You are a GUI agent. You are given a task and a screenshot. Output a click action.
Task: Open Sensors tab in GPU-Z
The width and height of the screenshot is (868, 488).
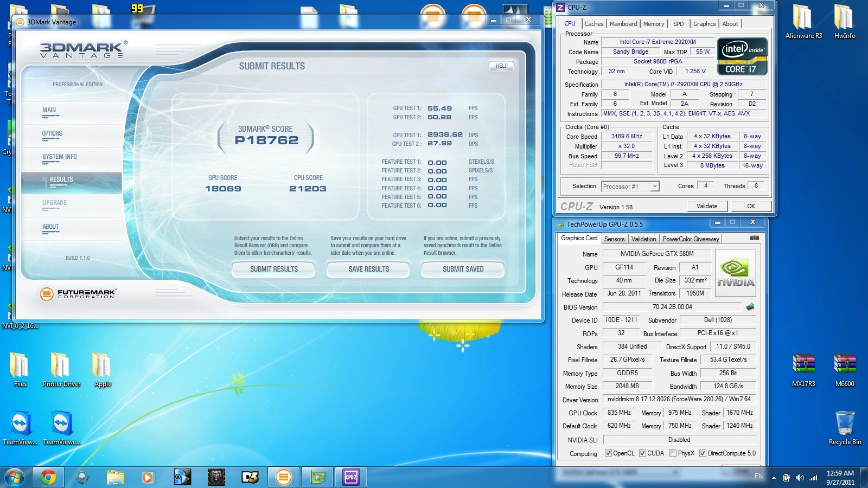tap(614, 239)
